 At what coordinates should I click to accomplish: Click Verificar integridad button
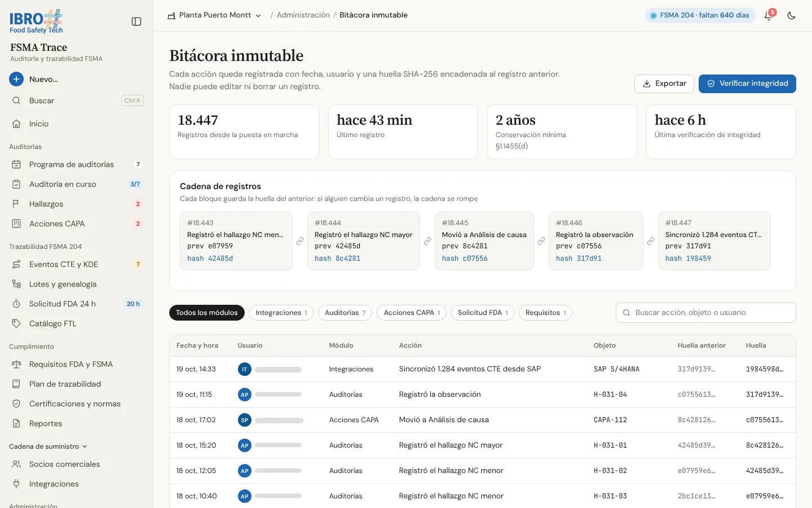(747, 84)
